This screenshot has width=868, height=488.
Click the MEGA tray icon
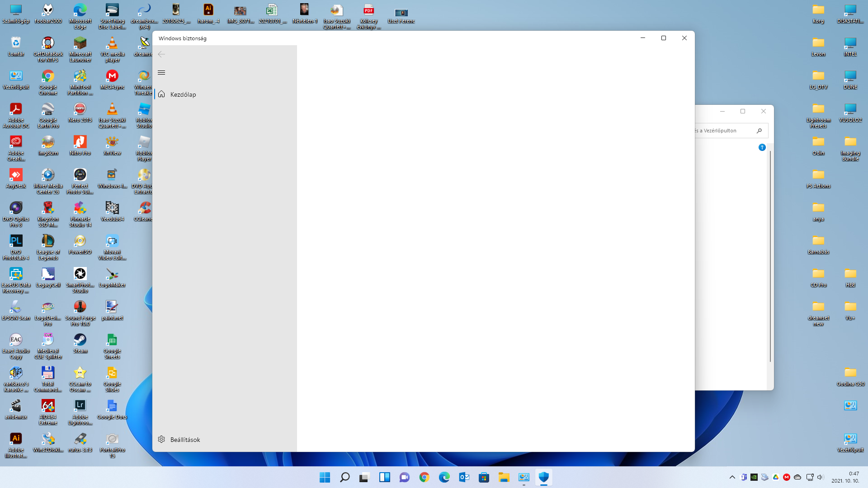pyautogui.click(x=787, y=477)
